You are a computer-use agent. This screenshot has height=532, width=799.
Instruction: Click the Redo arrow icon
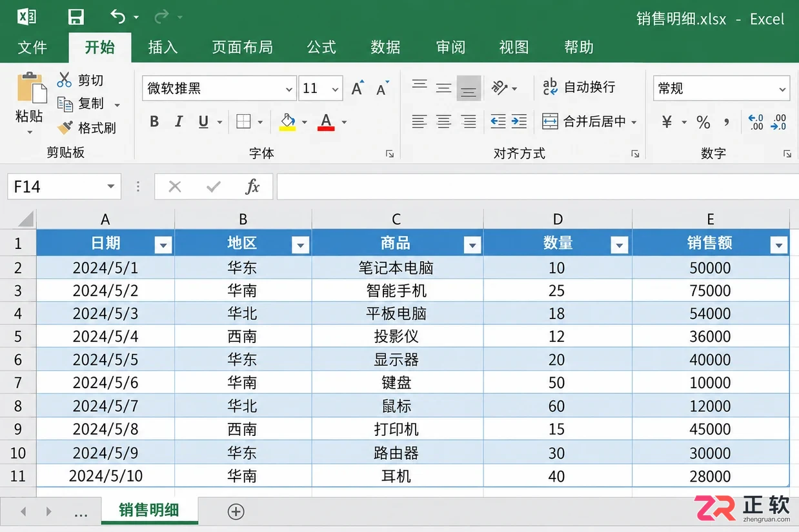pos(162,17)
